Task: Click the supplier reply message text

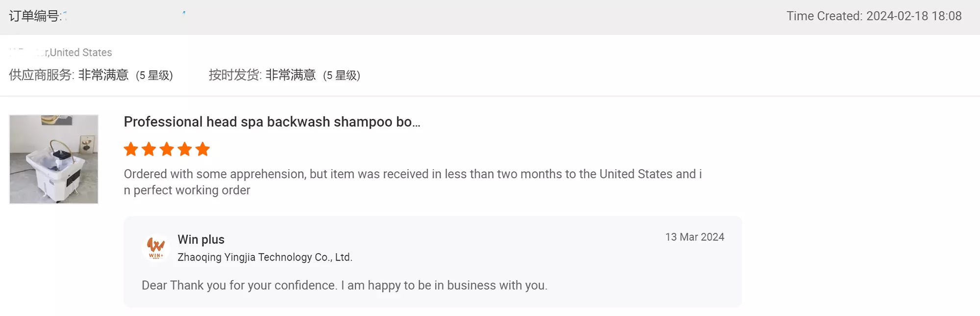Action: click(x=344, y=286)
